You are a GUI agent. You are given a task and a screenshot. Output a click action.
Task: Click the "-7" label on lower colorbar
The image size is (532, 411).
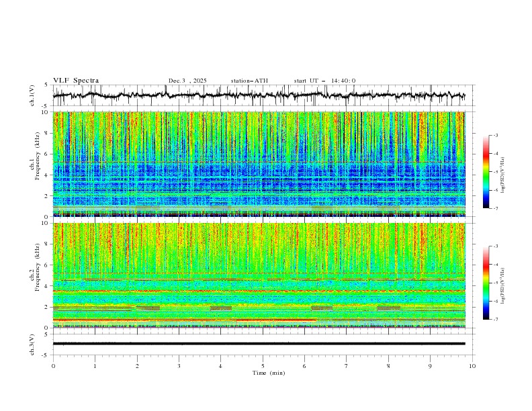[496, 319]
